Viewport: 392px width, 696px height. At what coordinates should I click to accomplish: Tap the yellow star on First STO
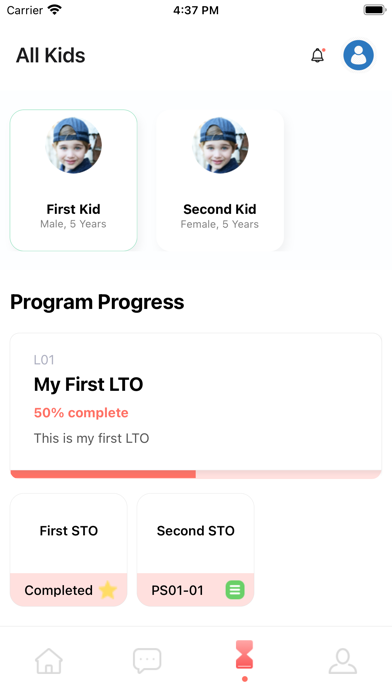pyautogui.click(x=107, y=590)
